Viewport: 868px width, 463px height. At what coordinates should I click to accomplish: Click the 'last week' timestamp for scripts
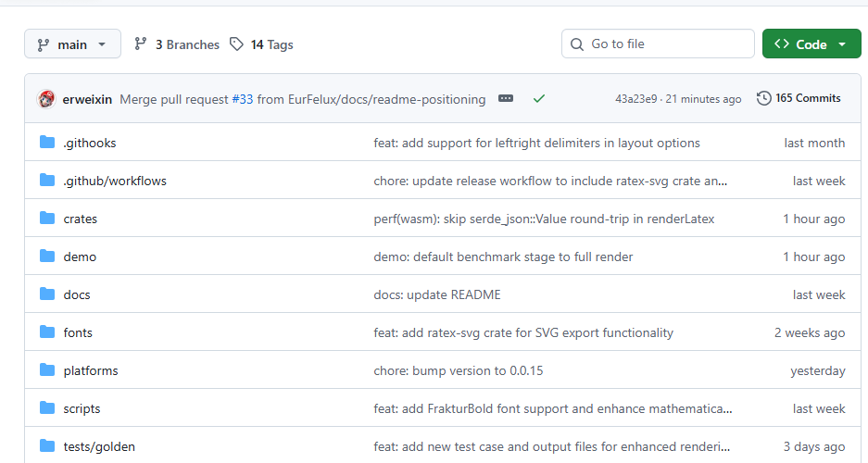pyautogui.click(x=819, y=408)
